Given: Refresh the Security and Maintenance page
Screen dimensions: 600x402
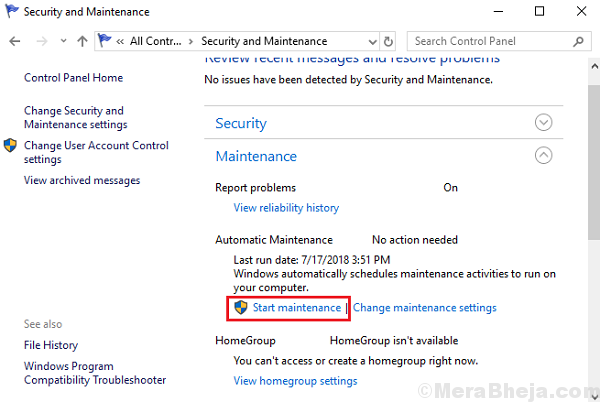Looking at the screenshot, I should coord(388,41).
